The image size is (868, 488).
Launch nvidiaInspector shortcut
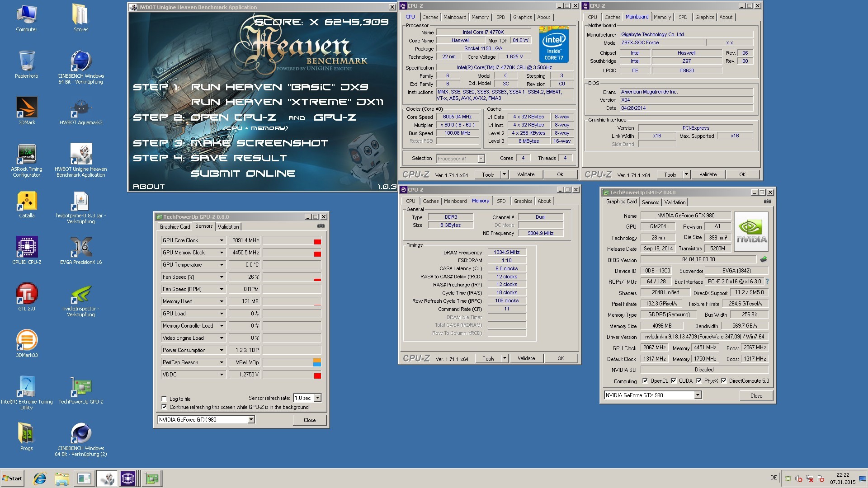click(81, 300)
